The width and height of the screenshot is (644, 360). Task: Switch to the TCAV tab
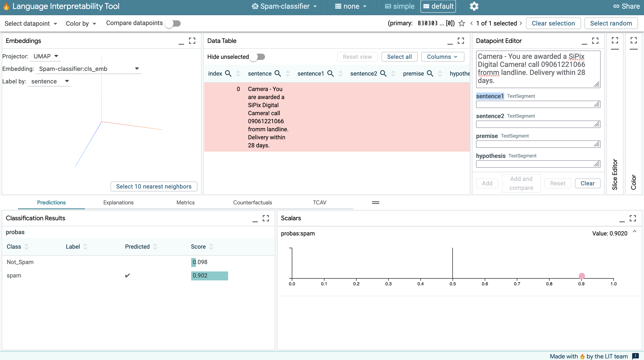[320, 203]
